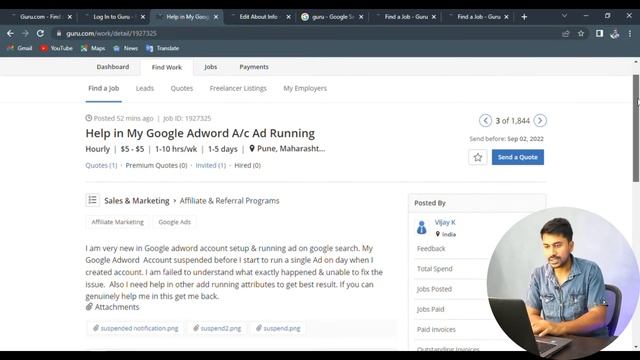The image size is (640, 360).
Task: Open suspend2.png attachment
Action: coord(217,328)
